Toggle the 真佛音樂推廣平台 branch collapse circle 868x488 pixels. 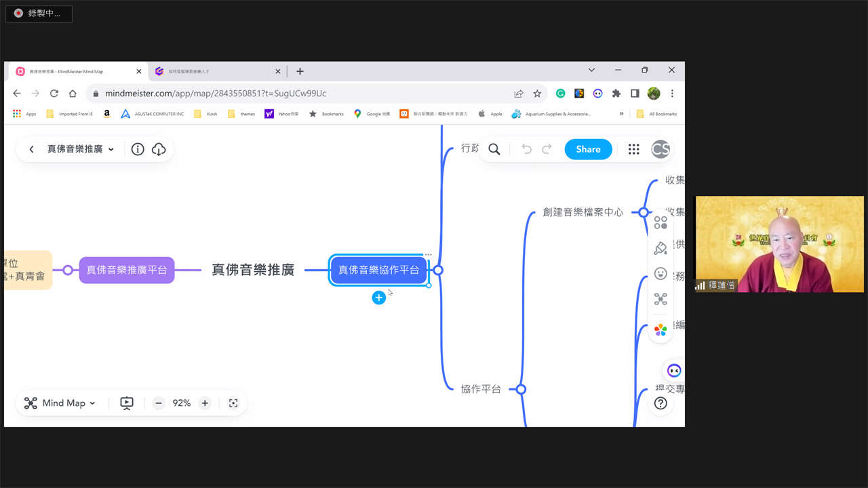[x=68, y=270]
